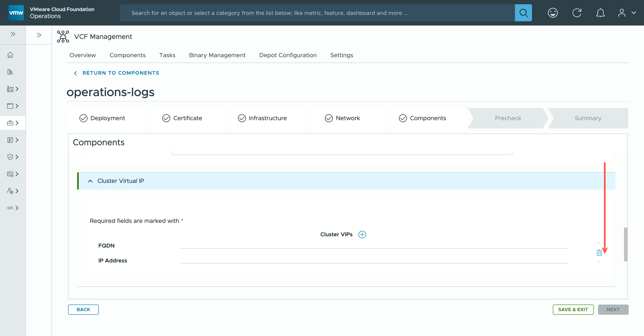
Task: Open the feedback smiley icon
Action: 552,13
